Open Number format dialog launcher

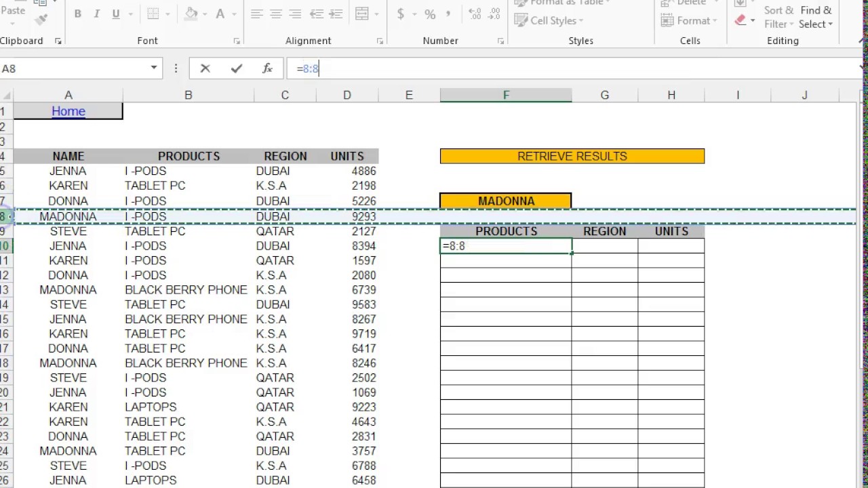tap(500, 41)
